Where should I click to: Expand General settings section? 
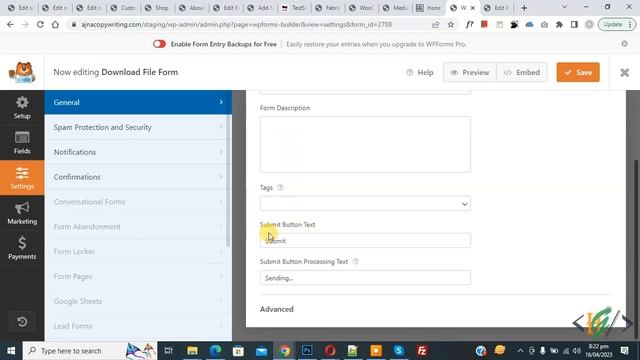coord(138,102)
